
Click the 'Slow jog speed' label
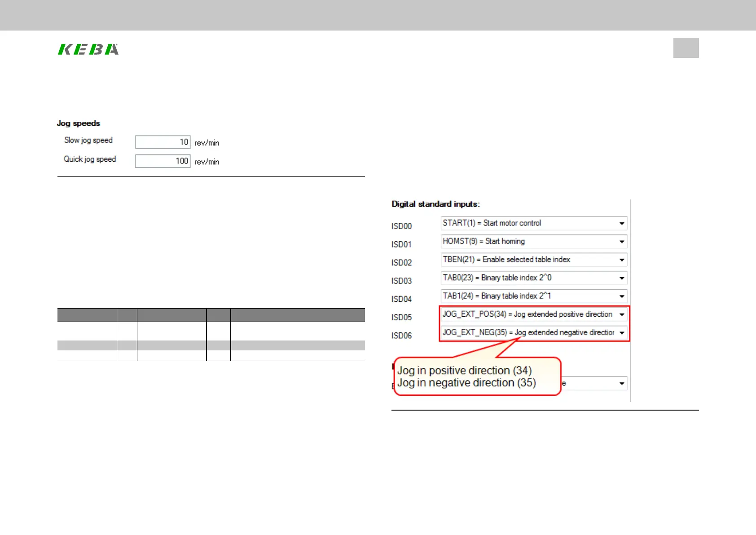[88, 140]
